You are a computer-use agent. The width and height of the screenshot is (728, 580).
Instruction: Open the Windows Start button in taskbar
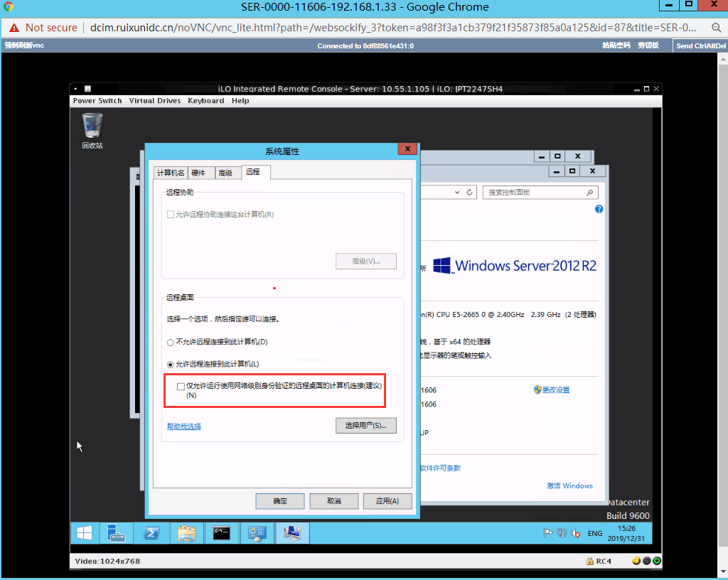tap(84, 533)
